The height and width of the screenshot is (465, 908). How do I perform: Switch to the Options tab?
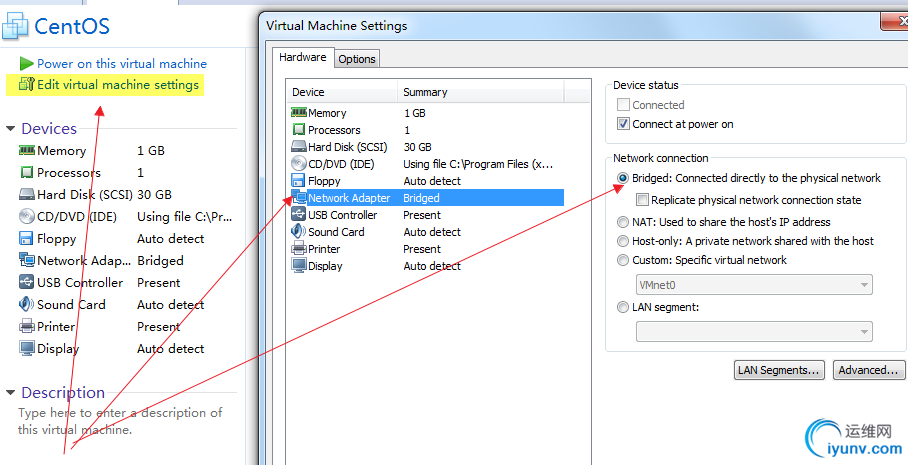pos(357,59)
